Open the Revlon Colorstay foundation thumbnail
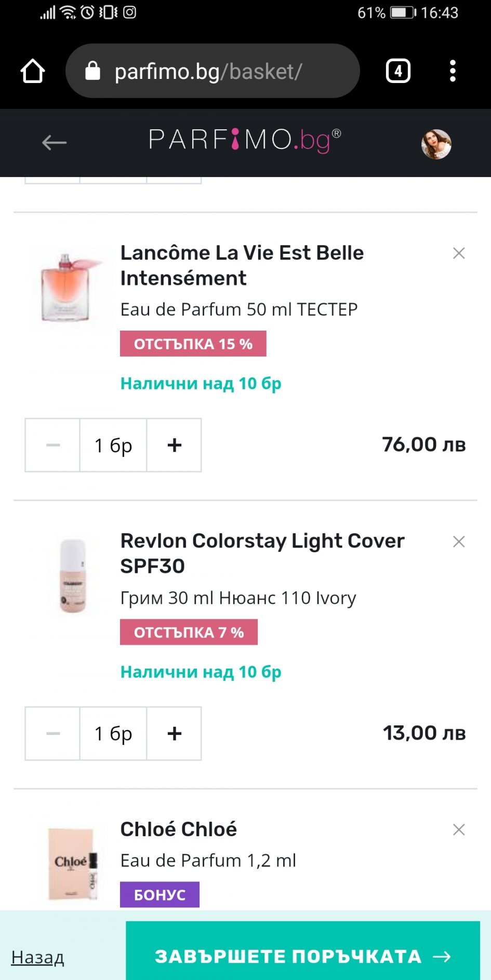Screen dimensions: 491x980 pyautogui.click(x=73, y=576)
